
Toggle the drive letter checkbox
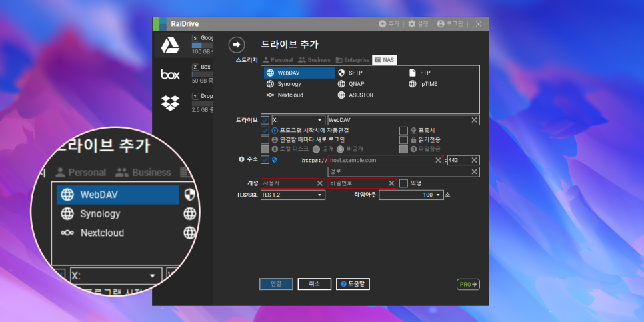[x=265, y=120]
